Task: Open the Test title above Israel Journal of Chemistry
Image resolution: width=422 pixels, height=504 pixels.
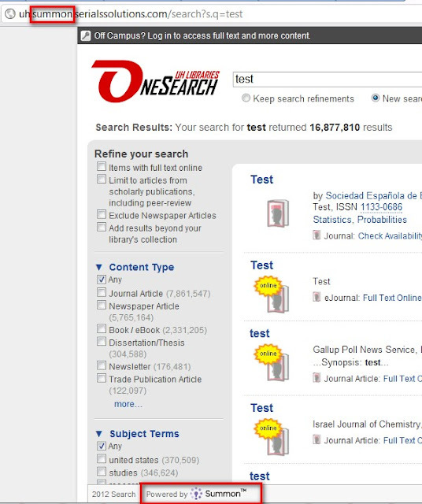Action: coord(261,408)
